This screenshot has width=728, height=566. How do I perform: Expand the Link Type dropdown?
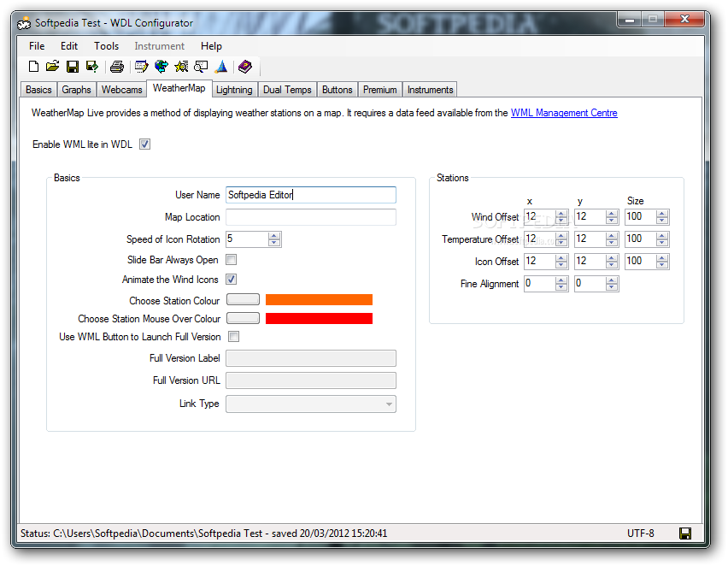click(x=389, y=404)
